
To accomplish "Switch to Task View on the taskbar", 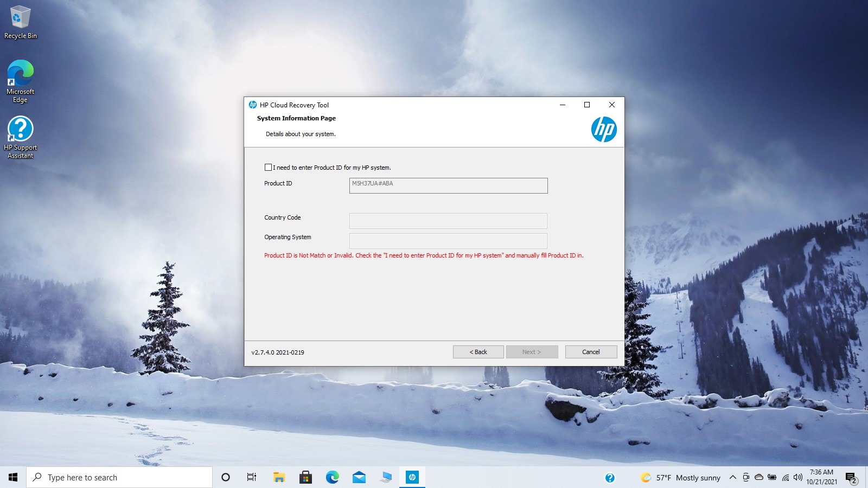I will (x=251, y=477).
